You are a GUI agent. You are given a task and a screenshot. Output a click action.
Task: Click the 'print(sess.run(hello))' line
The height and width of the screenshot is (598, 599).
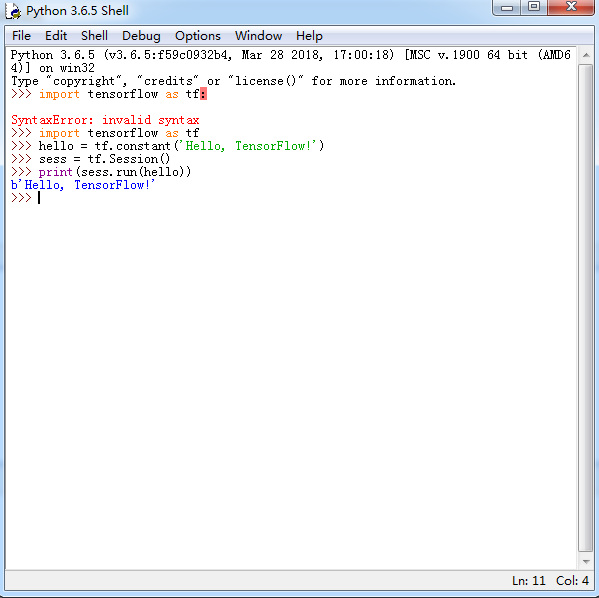(115, 172)
